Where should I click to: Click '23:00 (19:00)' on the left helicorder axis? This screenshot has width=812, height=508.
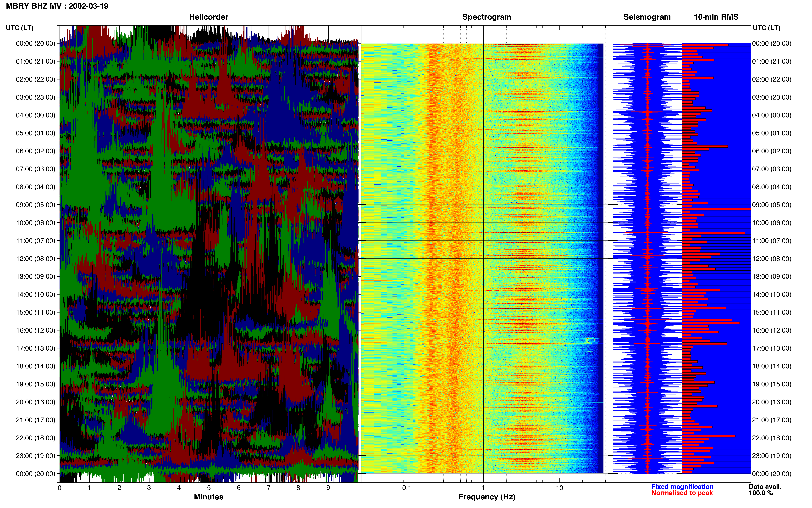pos(36,456)
